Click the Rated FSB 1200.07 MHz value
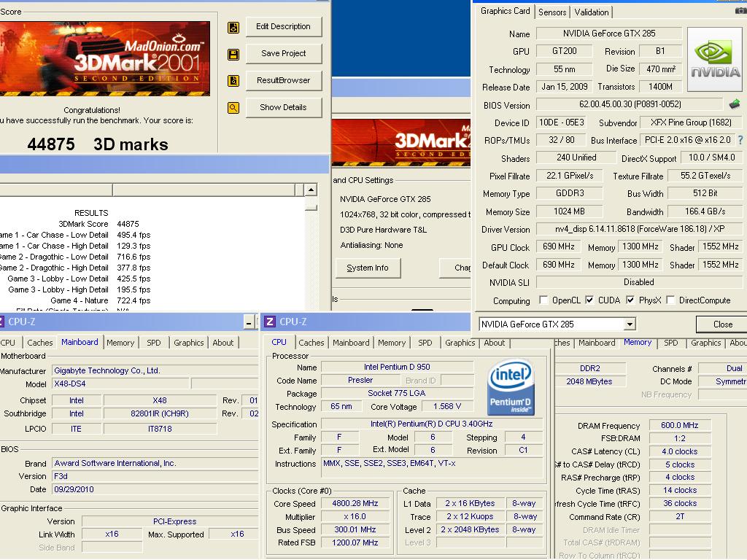The height and width of the screenshot is (560, 747). [x=355, y=542]
